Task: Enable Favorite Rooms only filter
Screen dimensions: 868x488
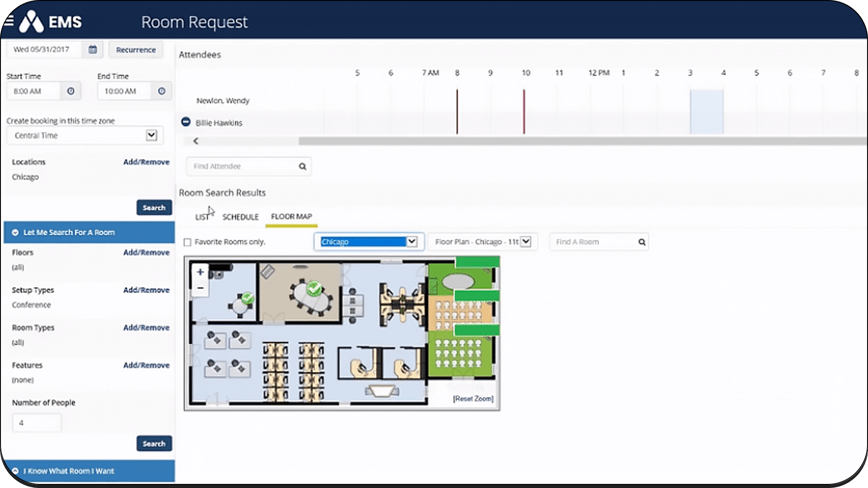Action: coord(188,242)
